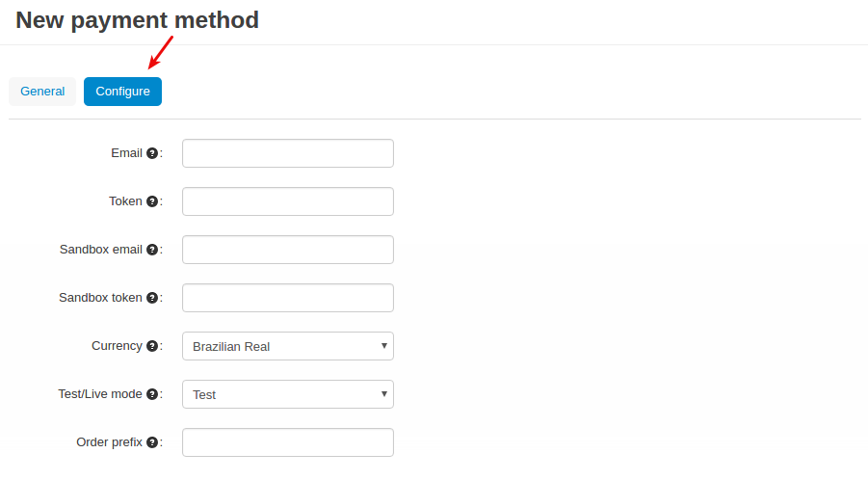The width and height of the screenshot is (868, 480).
Task: Click the Test/Live mode label text
Action: [x=100, y=394]
